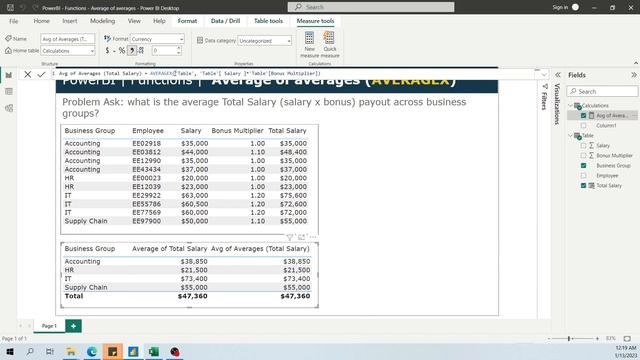This screenshot has width=640, height=360.
Task: Open Excel from taskbar
Action: point(154,351)
